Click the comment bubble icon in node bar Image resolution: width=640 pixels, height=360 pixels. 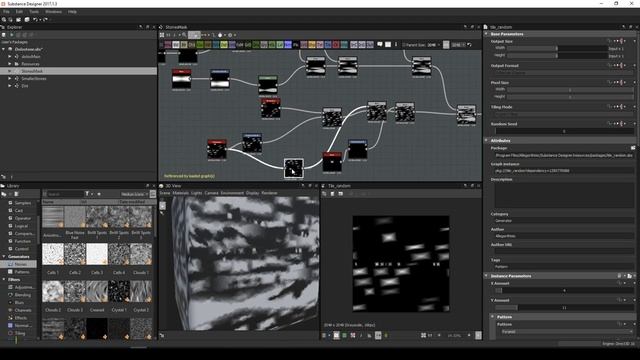(380, 44)
